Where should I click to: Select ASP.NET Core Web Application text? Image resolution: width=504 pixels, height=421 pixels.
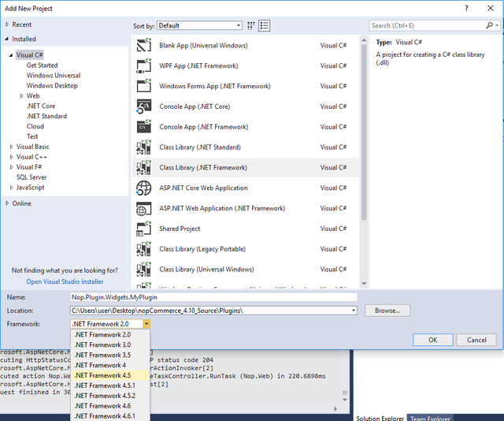[203, 188]
